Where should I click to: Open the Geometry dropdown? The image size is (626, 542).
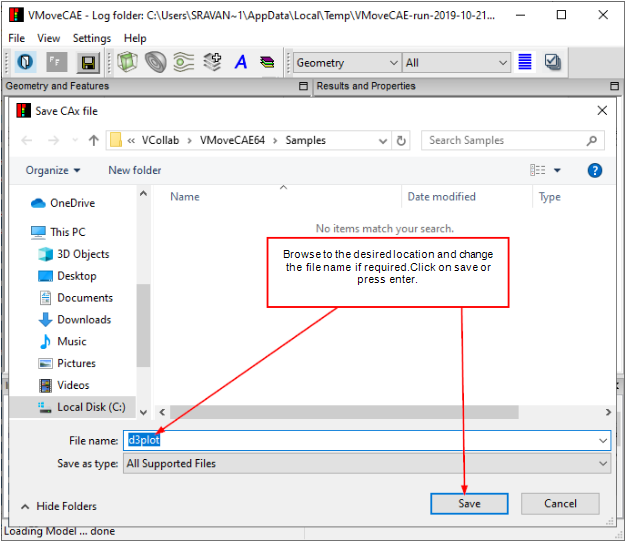347,63
